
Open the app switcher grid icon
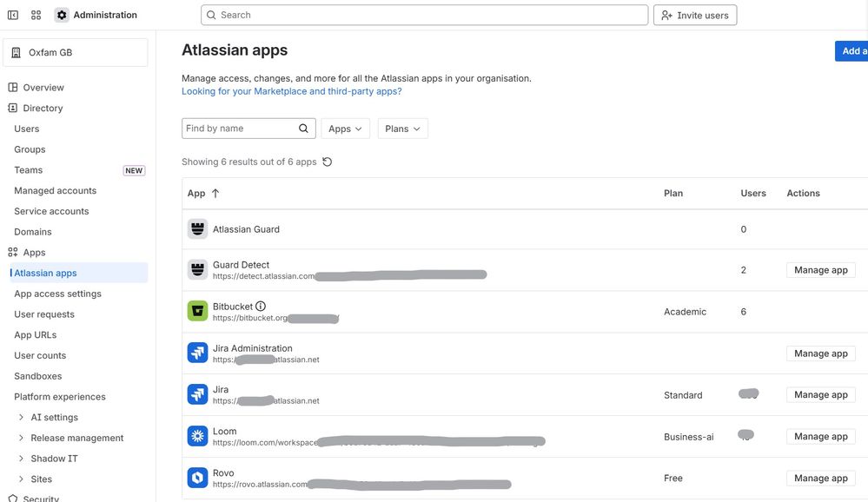pos(36,15)
